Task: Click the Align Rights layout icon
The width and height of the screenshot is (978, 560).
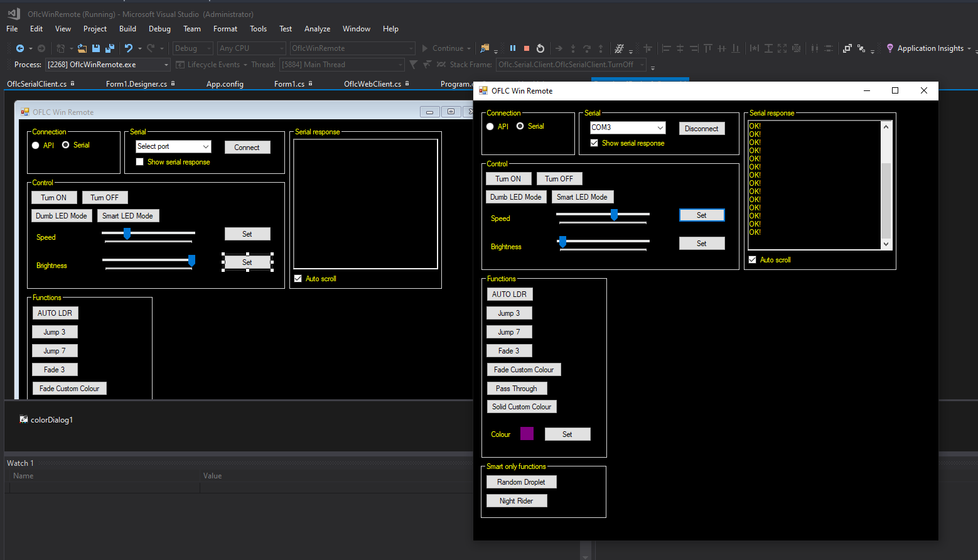Action: pyautogui.click(x=694, y=48)
